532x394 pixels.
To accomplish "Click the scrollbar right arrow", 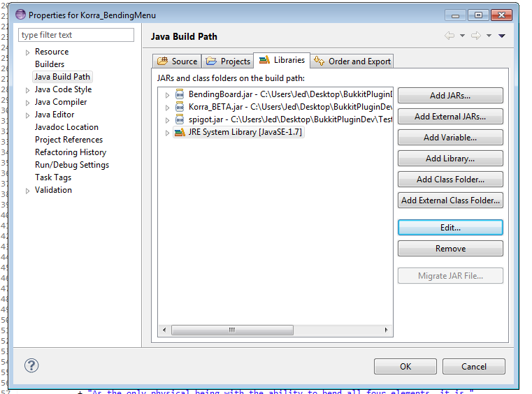I will [386, 330].
